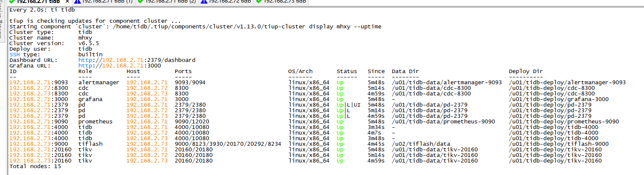Image resolution: width=644 pixels, height=175 pixels.
Task: Open the 192.168.2.72 tidb session tab
Action: (x=226, y=2)
